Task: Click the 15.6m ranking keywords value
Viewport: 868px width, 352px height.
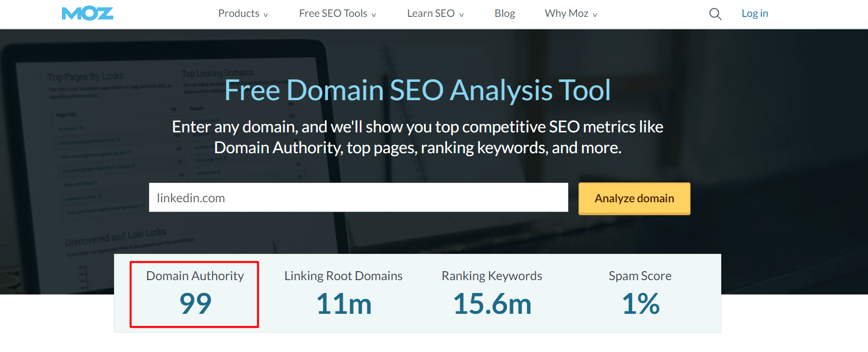Action: pos(492,303)
